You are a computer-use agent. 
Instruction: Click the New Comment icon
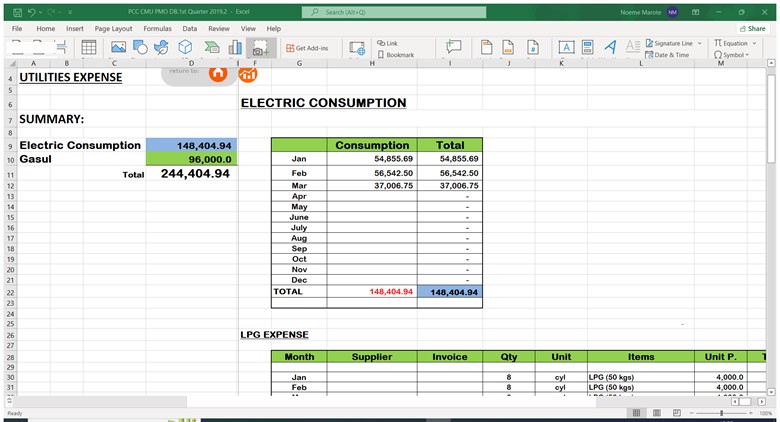453,47
